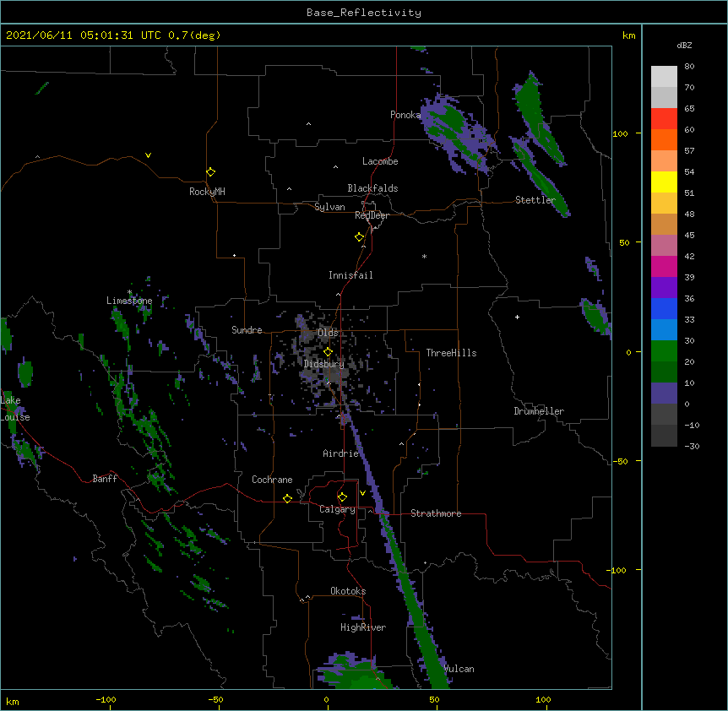The height and width of the screenshot is (711, 728).
Task: Click the Vulcan city label
Action: pos(459,669)
